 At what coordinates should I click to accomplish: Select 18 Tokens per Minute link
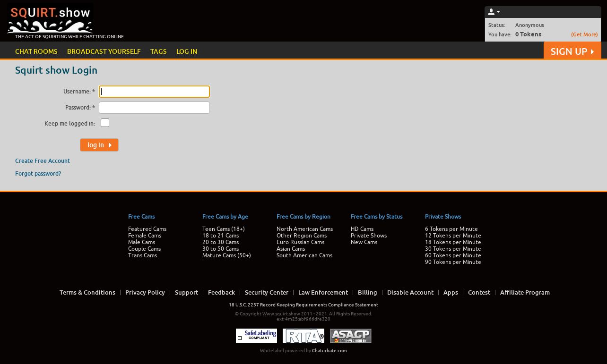coord(453,242)
